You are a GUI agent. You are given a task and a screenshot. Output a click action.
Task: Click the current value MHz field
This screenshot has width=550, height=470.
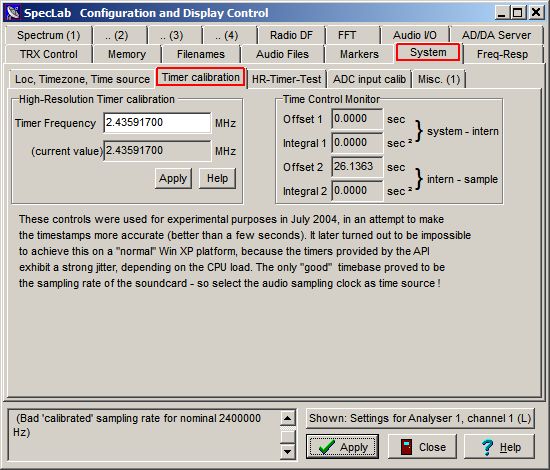click(x=157, y=151)
